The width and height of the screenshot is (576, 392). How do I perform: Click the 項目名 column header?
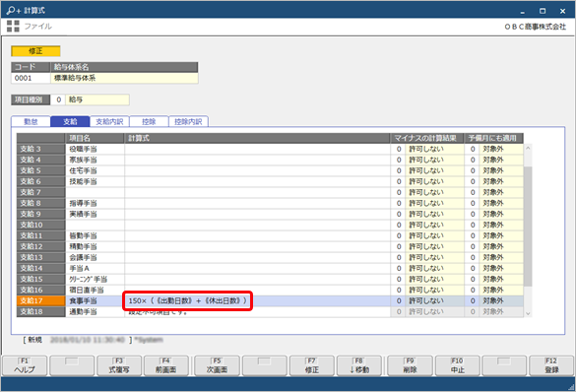[95, 138]
